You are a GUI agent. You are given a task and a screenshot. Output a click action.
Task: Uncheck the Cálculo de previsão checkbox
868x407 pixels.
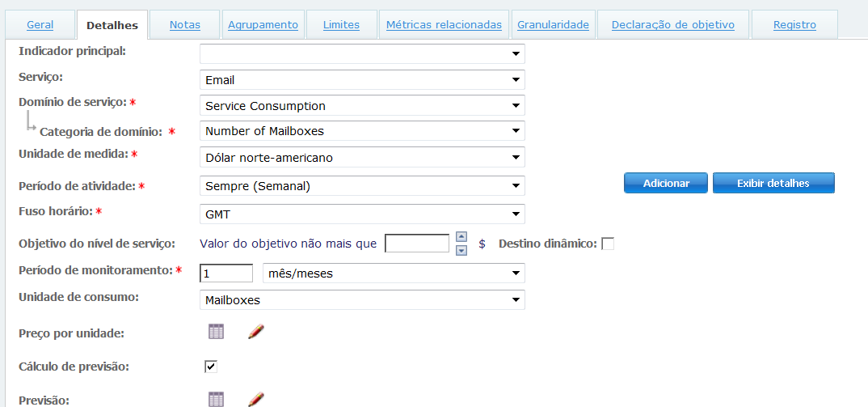click(x=211, y=367)
